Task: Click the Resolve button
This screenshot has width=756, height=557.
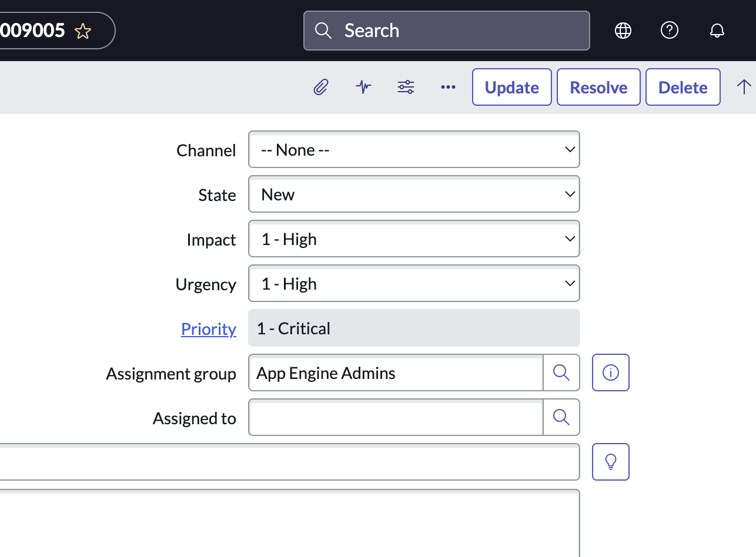Action: click(598, 87)
